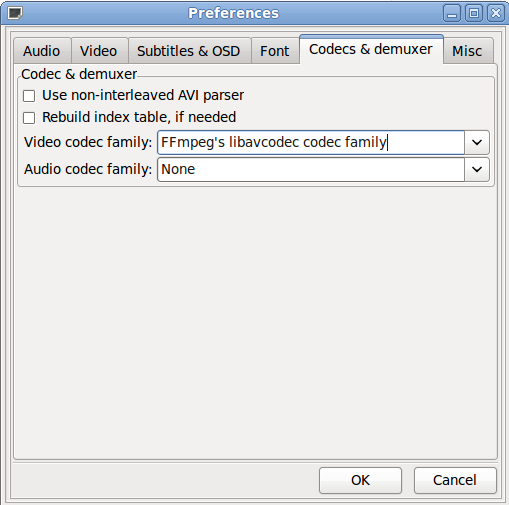Maximize the Preferences window
509x505 pixels.
(474, 13)
